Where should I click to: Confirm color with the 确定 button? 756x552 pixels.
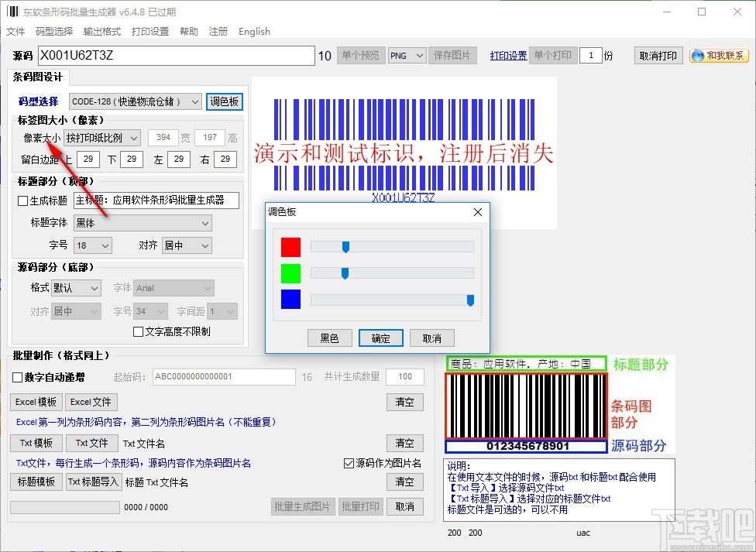380,338
